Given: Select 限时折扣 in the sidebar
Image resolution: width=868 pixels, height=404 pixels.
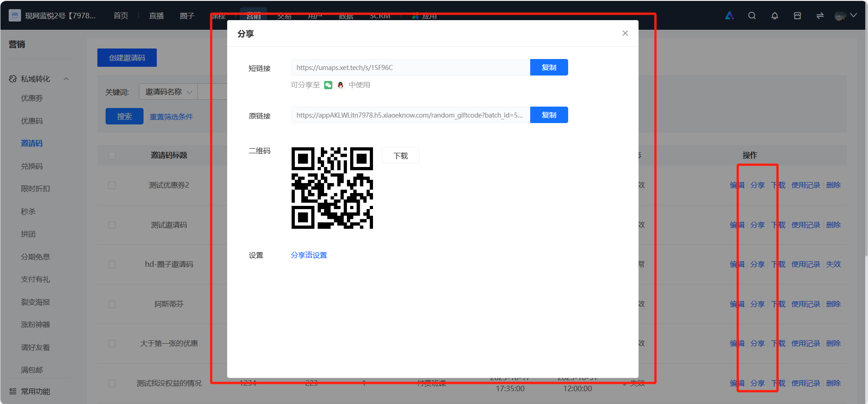Looking at the screenshot, I should (35, 189).
